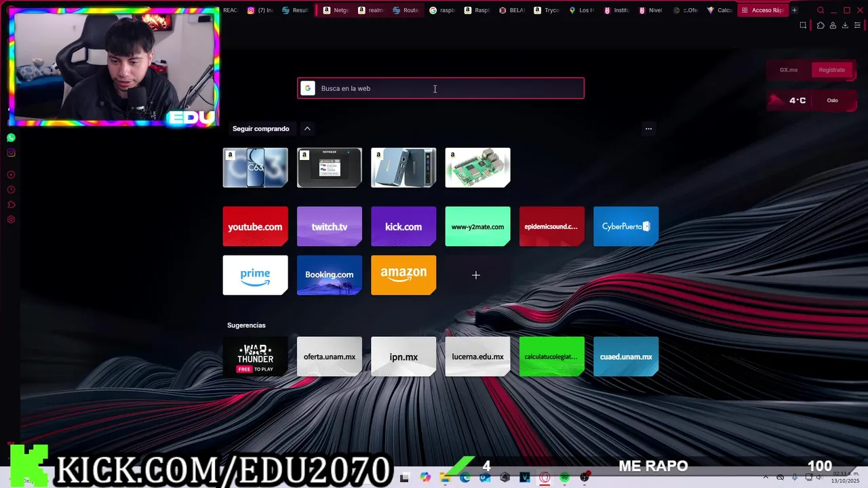Screen dimensions: 868x488
Task: Open Settings from the sidebar gear icon
Action: [11, 220]
